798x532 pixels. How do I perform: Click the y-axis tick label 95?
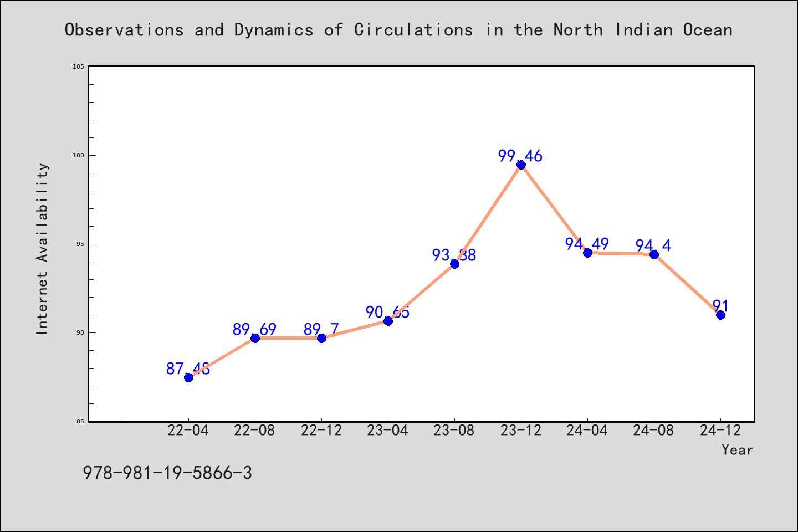(x=80, y=244)
